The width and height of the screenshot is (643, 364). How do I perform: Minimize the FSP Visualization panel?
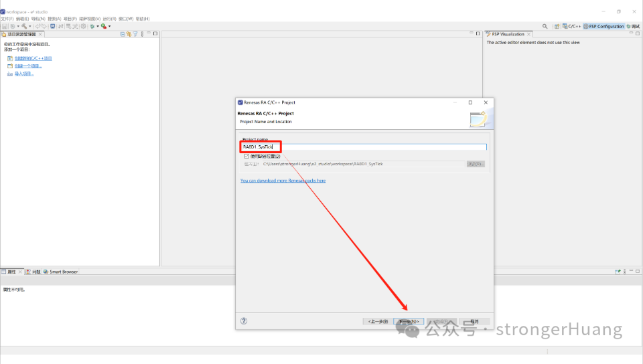click(631, 33)
